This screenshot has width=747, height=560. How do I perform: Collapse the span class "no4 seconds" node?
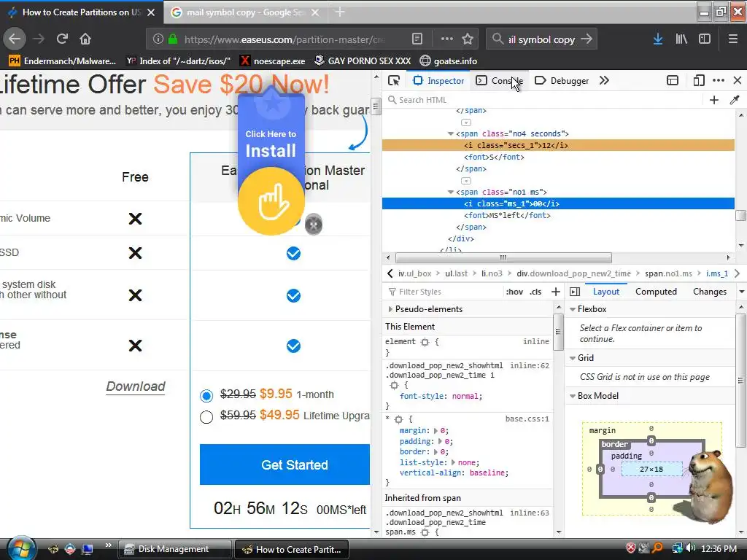(x=451, y=134)
